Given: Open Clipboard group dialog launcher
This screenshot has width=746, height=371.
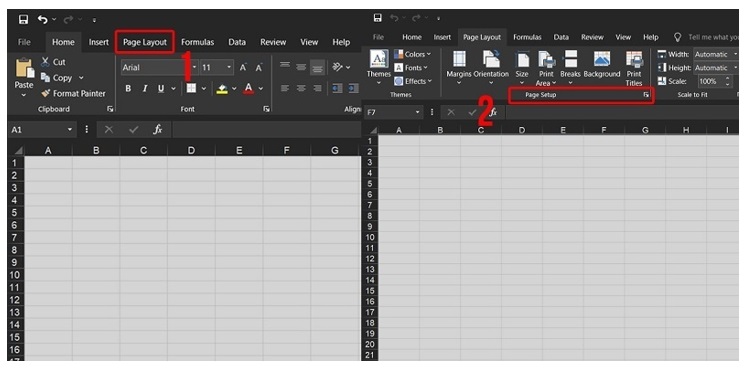Looking at the screenshot, I should click(110, 109).
